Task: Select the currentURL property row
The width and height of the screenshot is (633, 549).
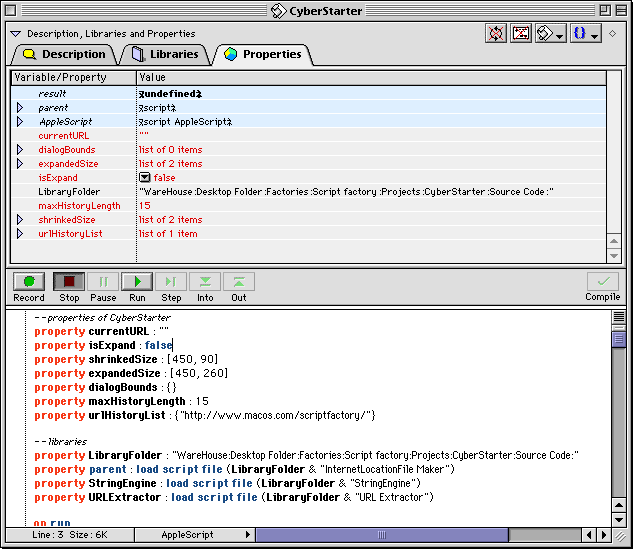Action: (x=308, y=136)
